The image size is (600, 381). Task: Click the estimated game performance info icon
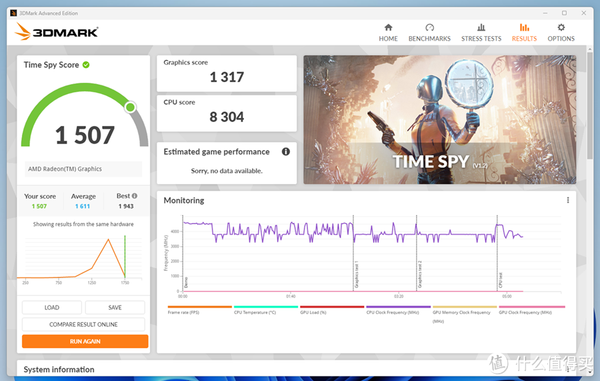(286, 151)
